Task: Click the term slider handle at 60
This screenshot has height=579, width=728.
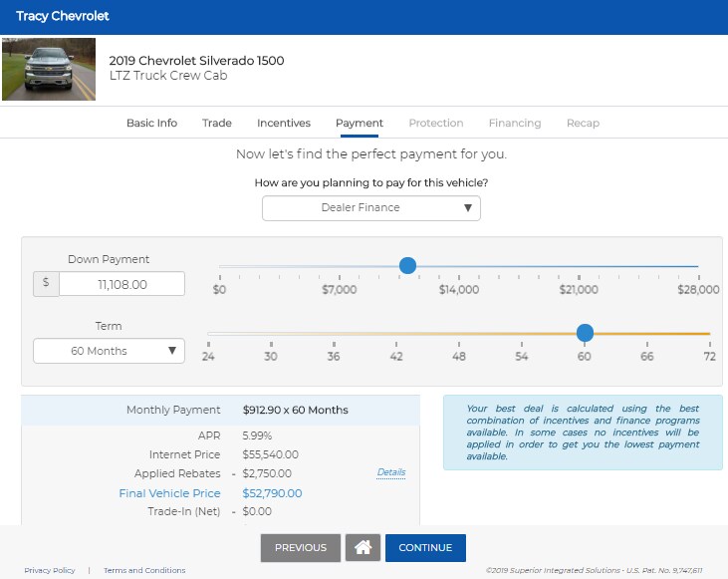Action: click(x=585, y=333)
